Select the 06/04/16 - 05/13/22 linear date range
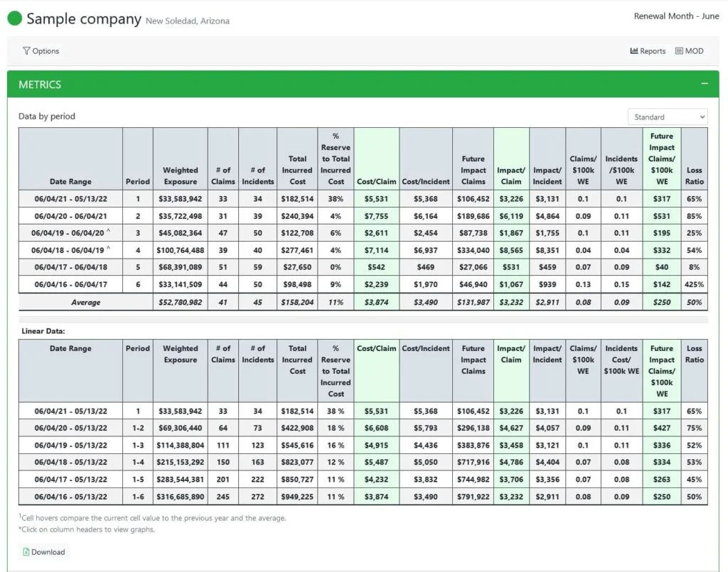The image size is (728, 572). click(x=70, y=497)
